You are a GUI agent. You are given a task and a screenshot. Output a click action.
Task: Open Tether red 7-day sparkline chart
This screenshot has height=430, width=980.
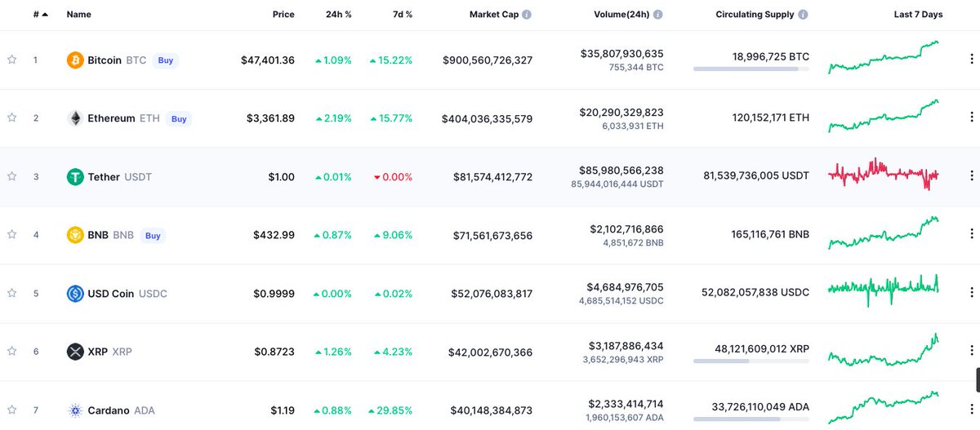coord(884,175)
